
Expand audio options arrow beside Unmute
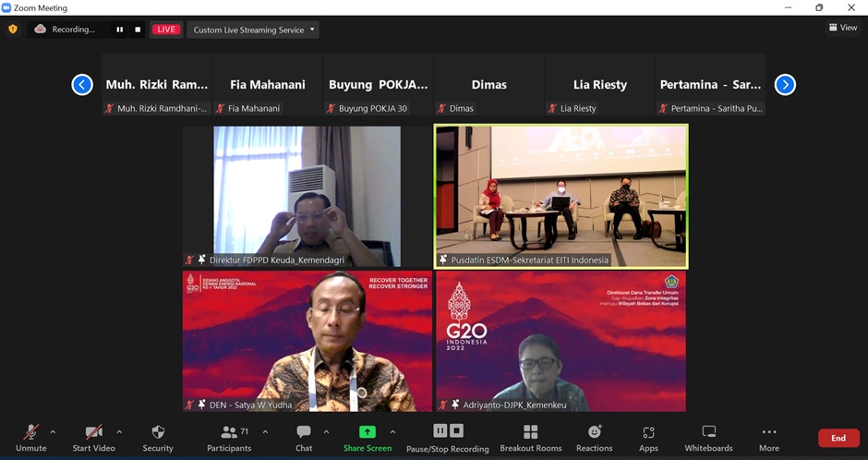pyautogui.click(x=53, y=431)
